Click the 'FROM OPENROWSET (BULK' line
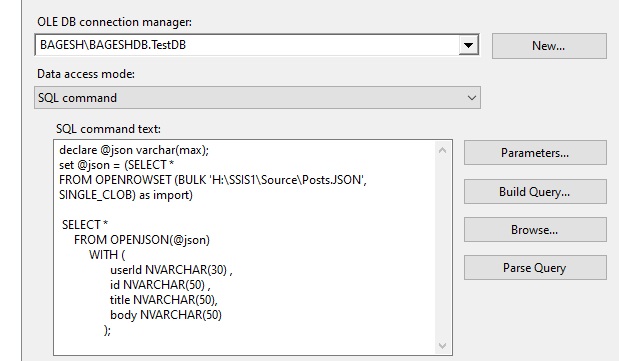Viewport: 619px width, 361px height. (x=213, y=180)
